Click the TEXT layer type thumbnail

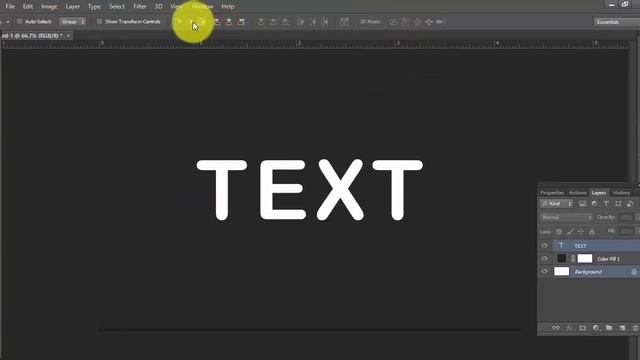point(561,245)
